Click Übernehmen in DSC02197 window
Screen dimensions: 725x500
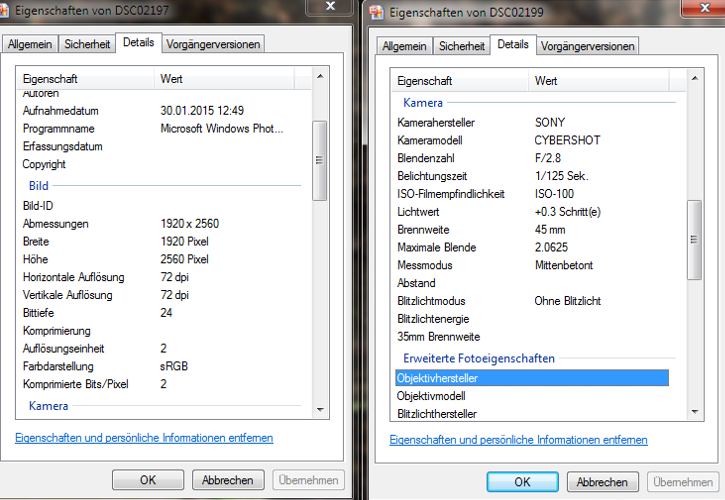tap(308, 480)
